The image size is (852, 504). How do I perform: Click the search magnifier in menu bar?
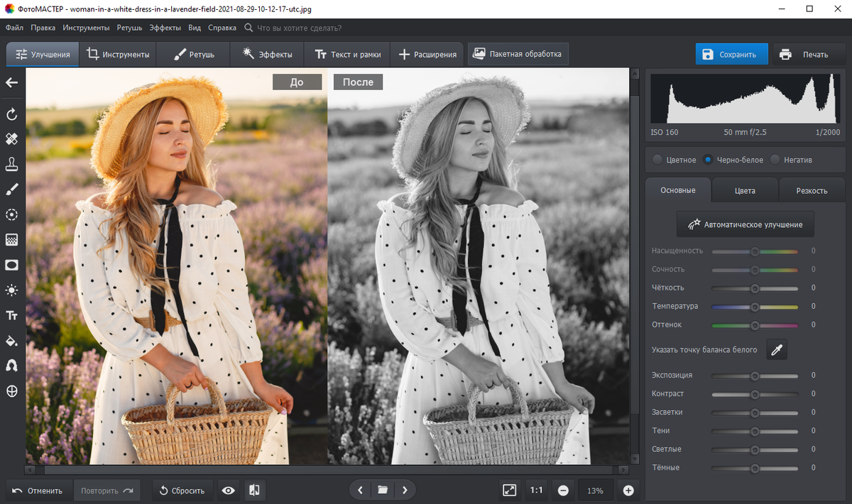(248, 28)
